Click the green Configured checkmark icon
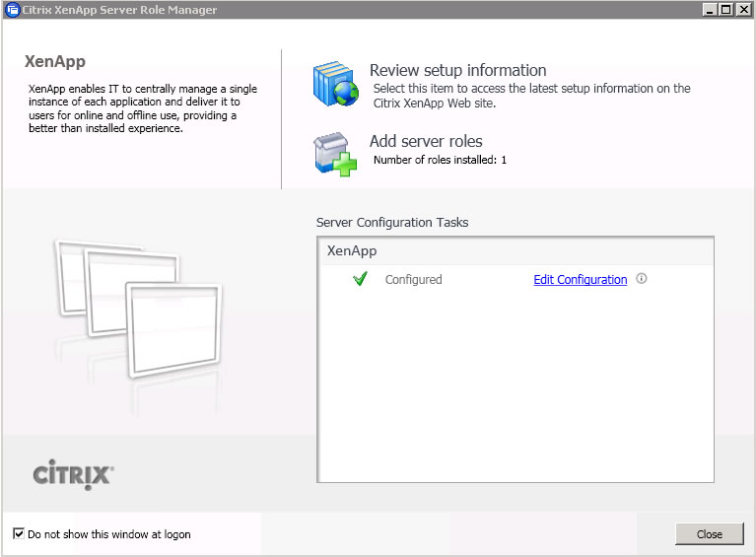The width and height of the screenshot is (756, 557). click(360, 278)
